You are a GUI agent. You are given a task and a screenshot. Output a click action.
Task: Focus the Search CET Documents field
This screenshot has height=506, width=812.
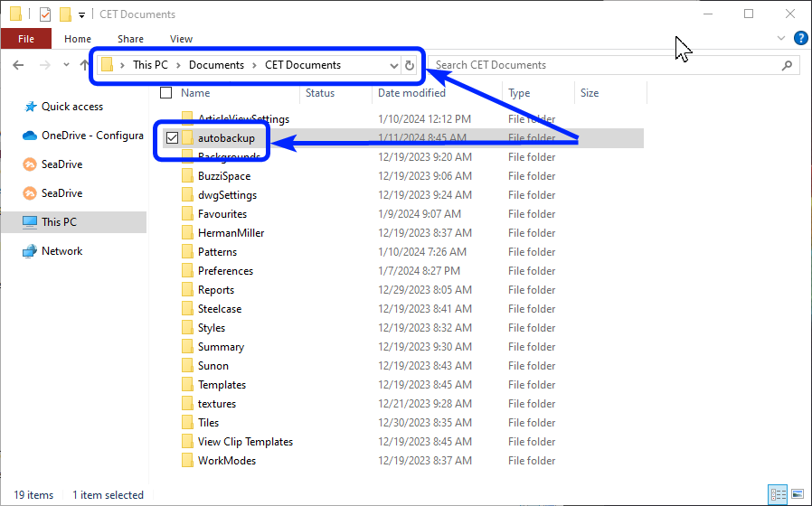pyautogui.click(x=613, y=65)
